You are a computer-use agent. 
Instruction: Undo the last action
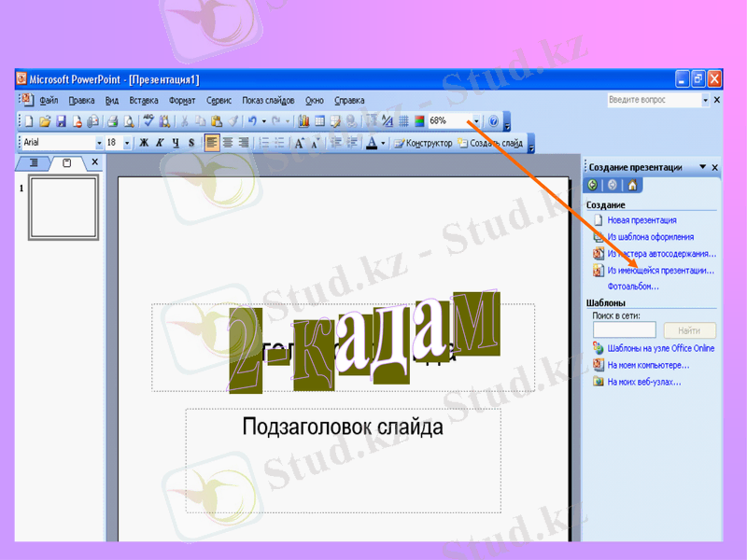[x=251, y=121]
